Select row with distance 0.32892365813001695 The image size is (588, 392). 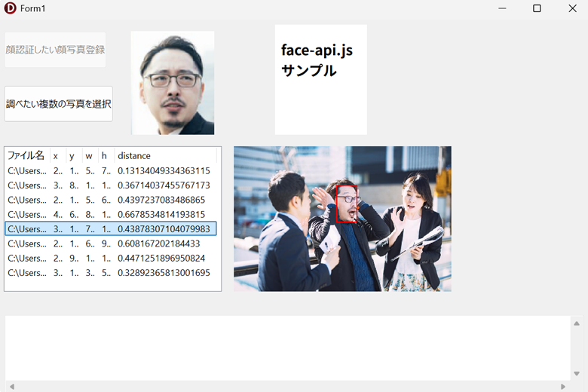[111, 273]
